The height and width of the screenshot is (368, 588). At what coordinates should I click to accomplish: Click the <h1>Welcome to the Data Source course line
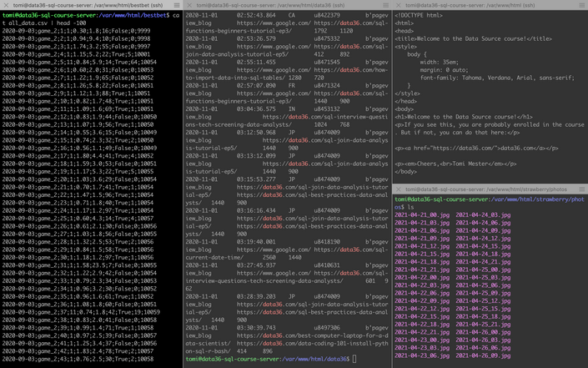[x=464, y=117]
